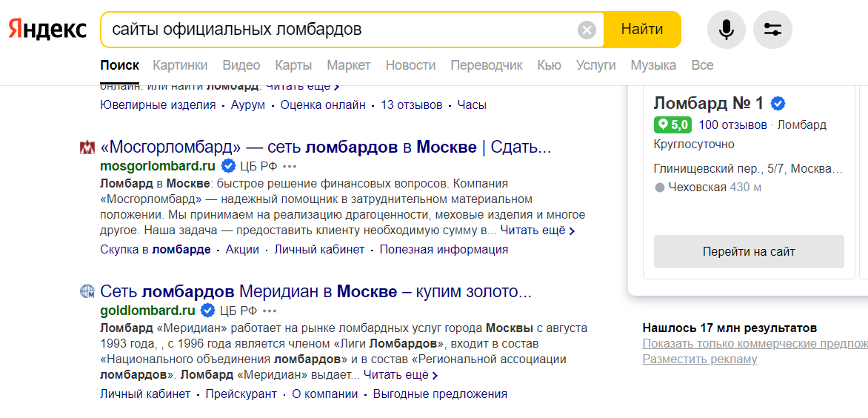Screen dimensions: 868x418
Task: Click the mosgorlombard.ru blue verified checkmark
Action: coord(227,165)
